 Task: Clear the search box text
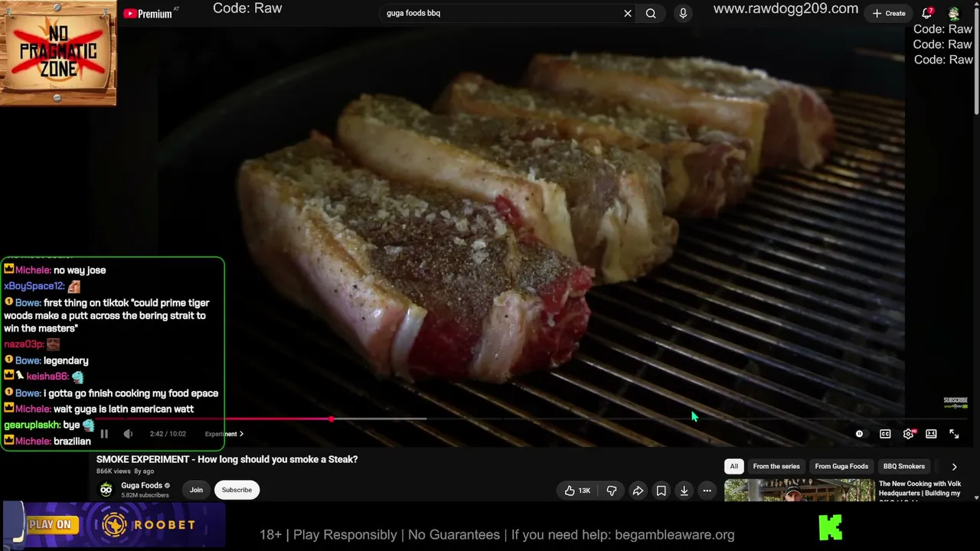(628, 13)
